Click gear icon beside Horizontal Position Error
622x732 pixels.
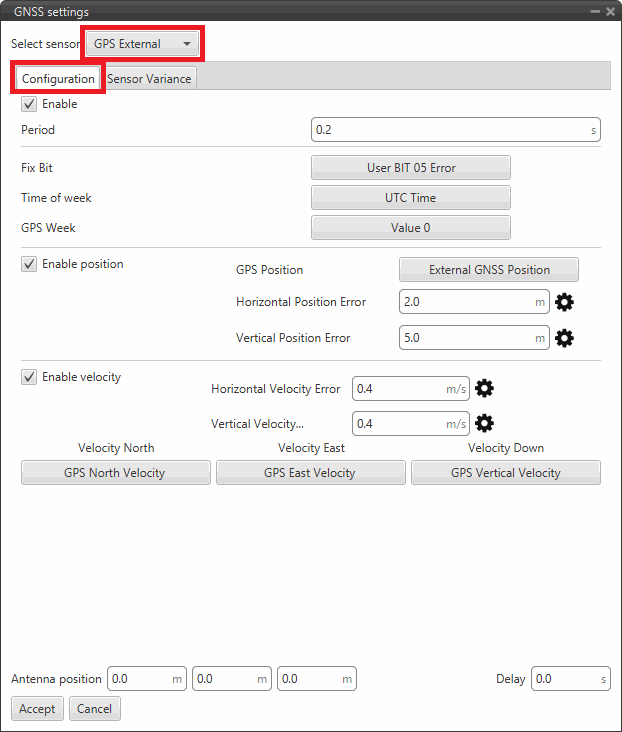point(564,302)
